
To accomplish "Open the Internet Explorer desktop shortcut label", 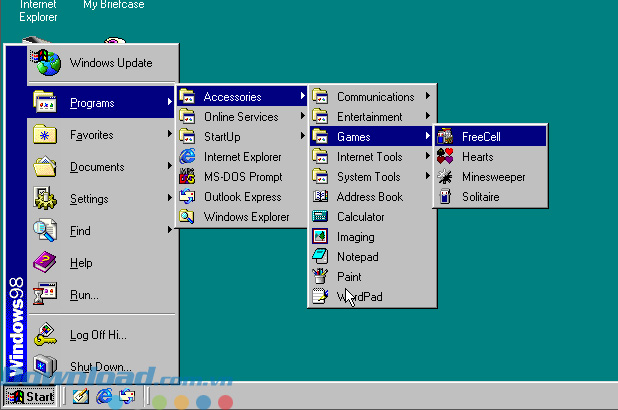I will point(38,11).
